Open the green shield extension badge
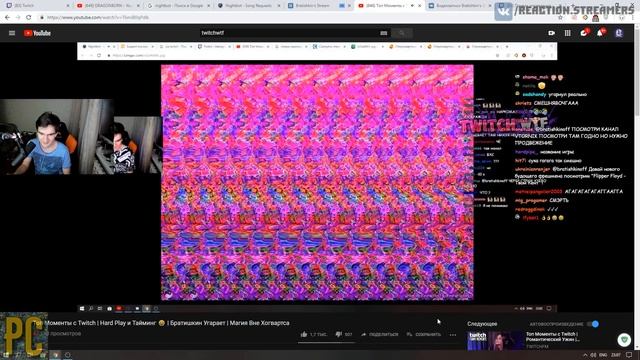The height and width of the screenshot is (360, 640). click(624, 340)
